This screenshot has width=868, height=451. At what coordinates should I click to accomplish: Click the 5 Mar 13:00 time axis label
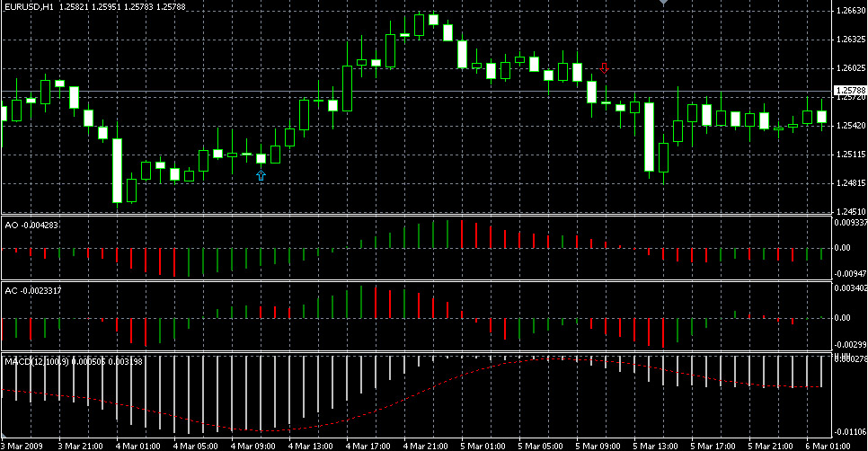[655, 446]
